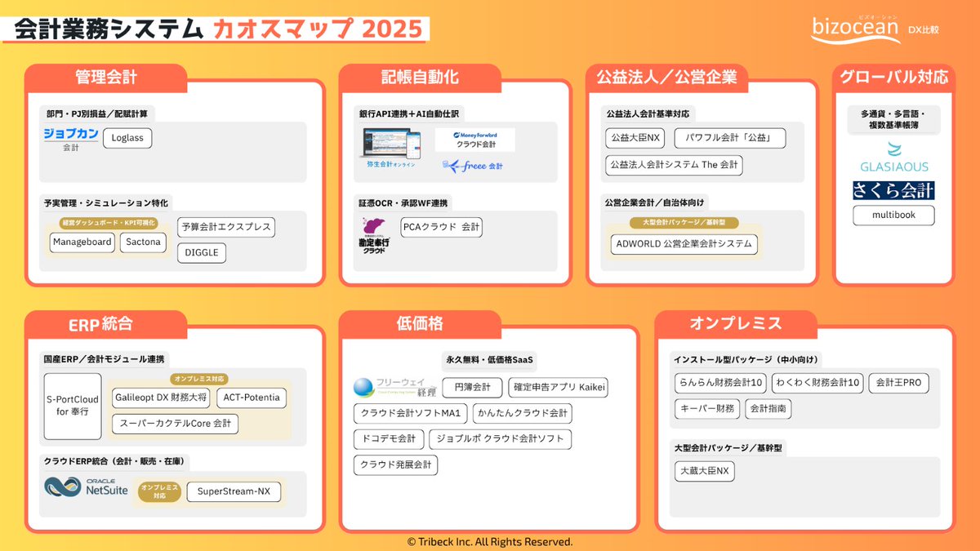Click the 円簿会計 box

pos(472,387)
